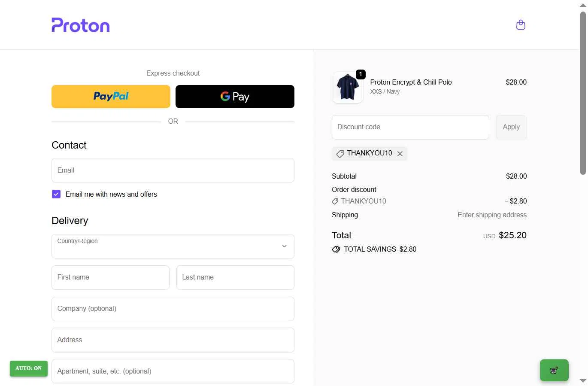Click the Address input field
Viewport: 588px width, 386px height.
(x=173, y=340)
